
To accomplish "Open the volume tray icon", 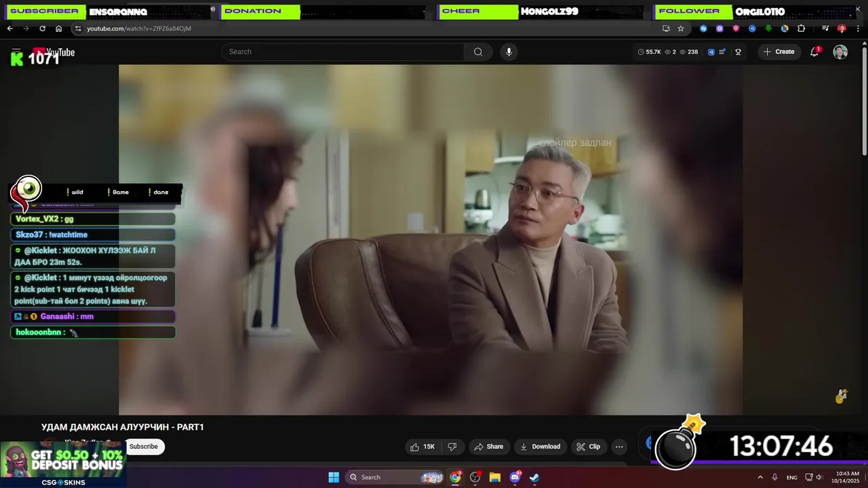I will 818,477.
